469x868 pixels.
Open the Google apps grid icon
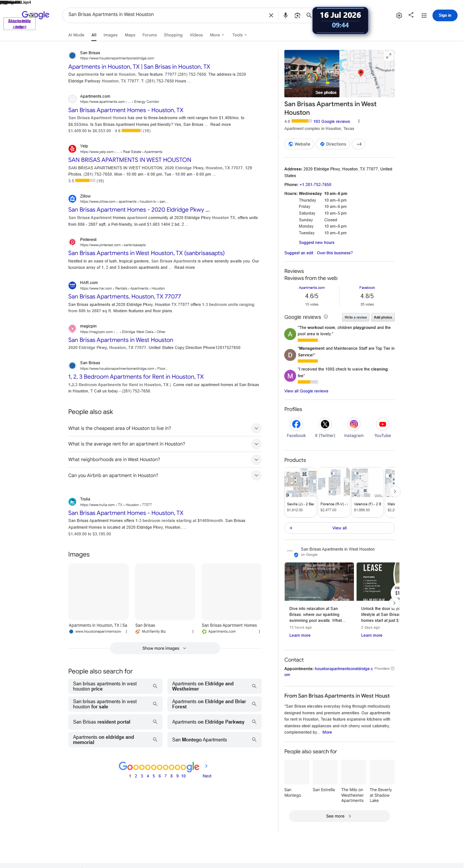(x=424, y=15)
